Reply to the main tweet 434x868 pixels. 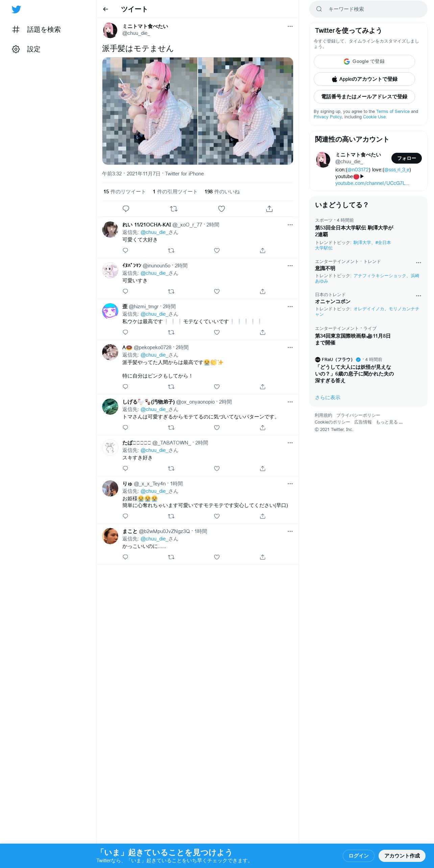point(126,209)
